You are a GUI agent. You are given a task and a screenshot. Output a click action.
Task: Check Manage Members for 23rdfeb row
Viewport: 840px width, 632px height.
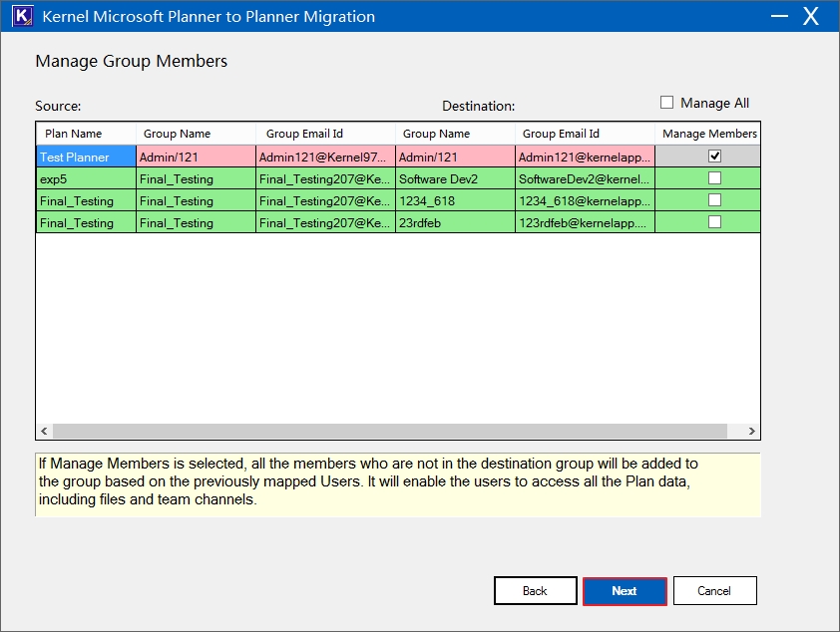pos(714,222)
